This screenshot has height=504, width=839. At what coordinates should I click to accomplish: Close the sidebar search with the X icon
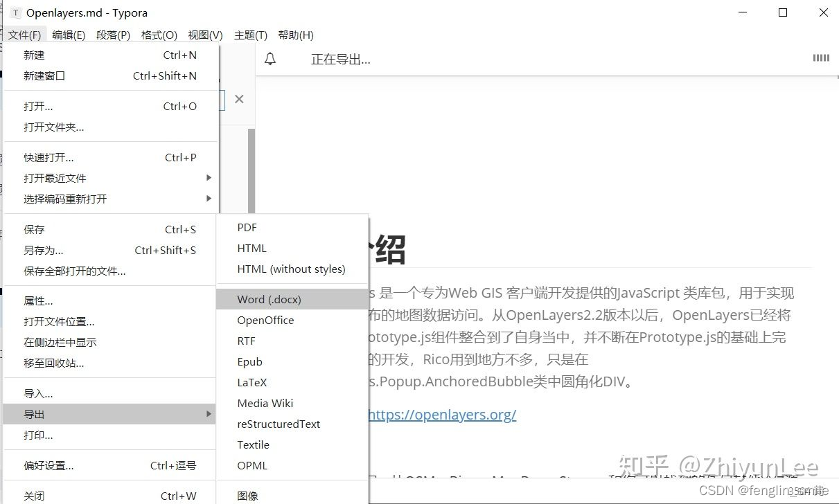click(x=239, y=99)
